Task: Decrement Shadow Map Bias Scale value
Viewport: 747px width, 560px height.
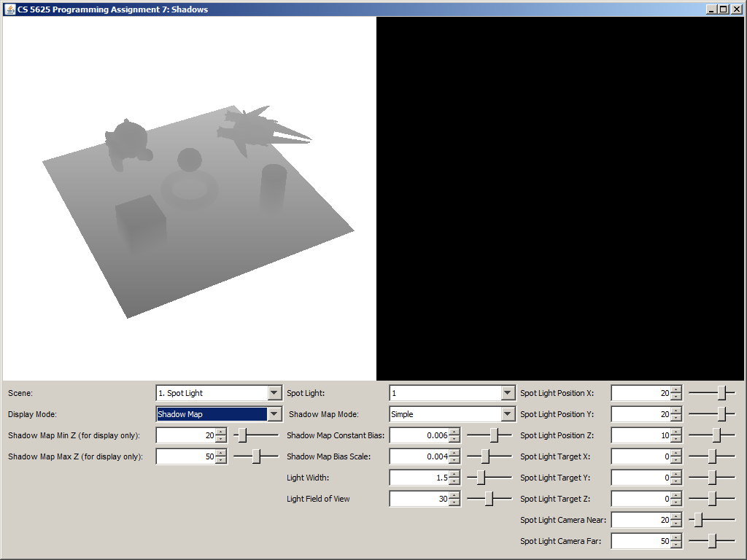Action: pyautogui.click(x=454, y=460)
